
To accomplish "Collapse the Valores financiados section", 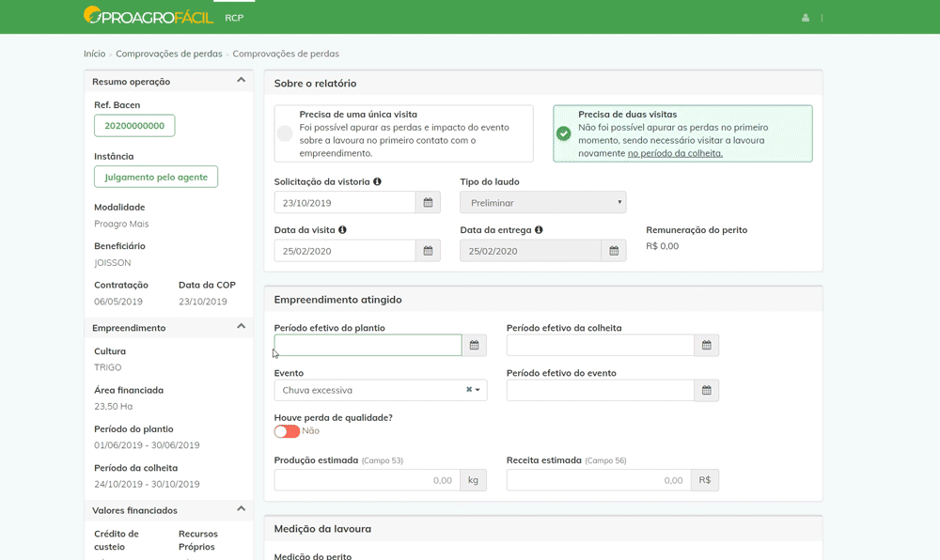I will click(241, 509).
